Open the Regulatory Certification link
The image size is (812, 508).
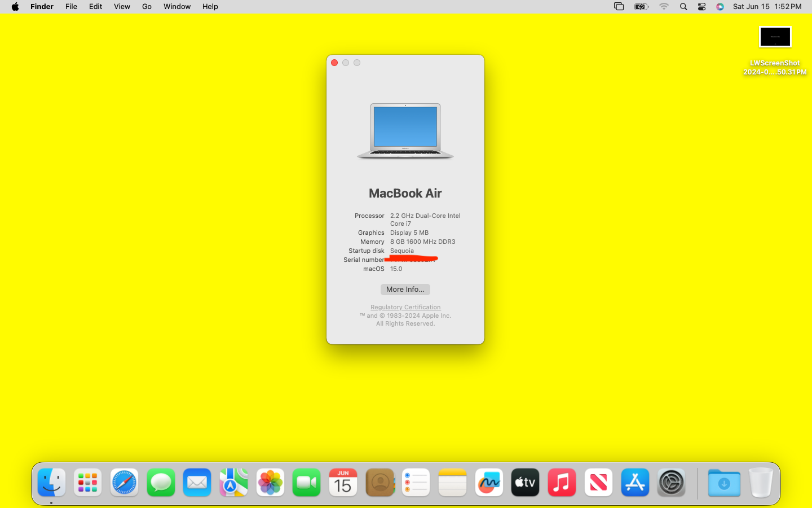coord(405,308)
